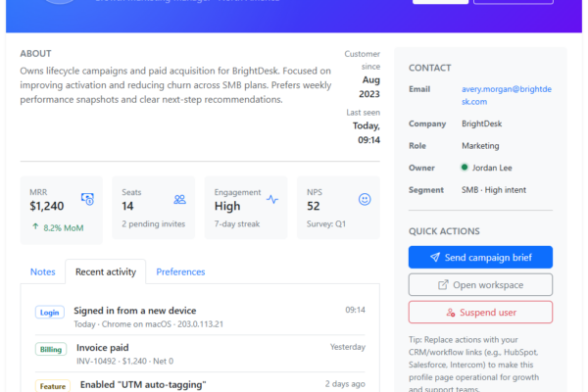Image resolution: width=588 pixels, height=392 pixels.
Task: Click the MRR currency icon
Action: click(87, 199)
